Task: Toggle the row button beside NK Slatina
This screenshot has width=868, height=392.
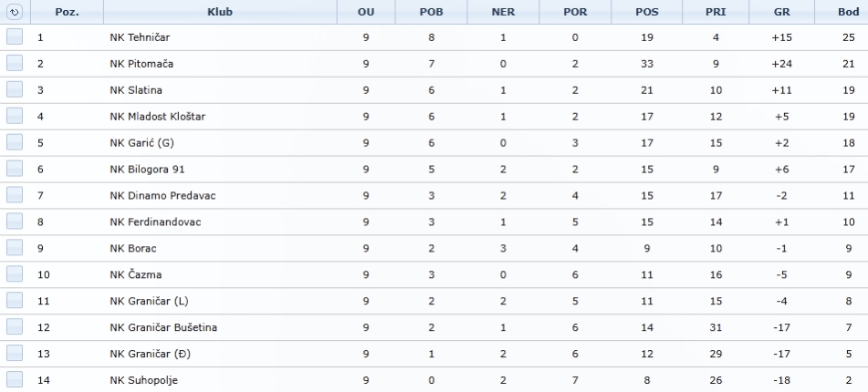Action: 15,89
